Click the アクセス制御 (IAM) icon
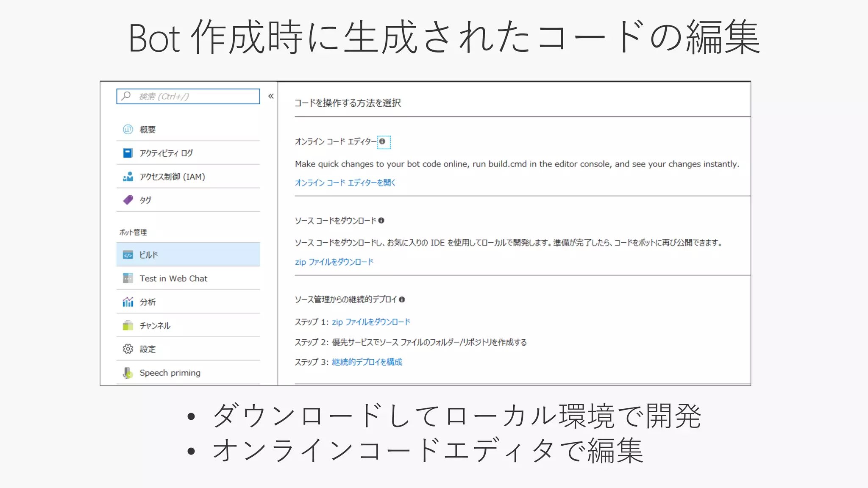 pos(128,177)
